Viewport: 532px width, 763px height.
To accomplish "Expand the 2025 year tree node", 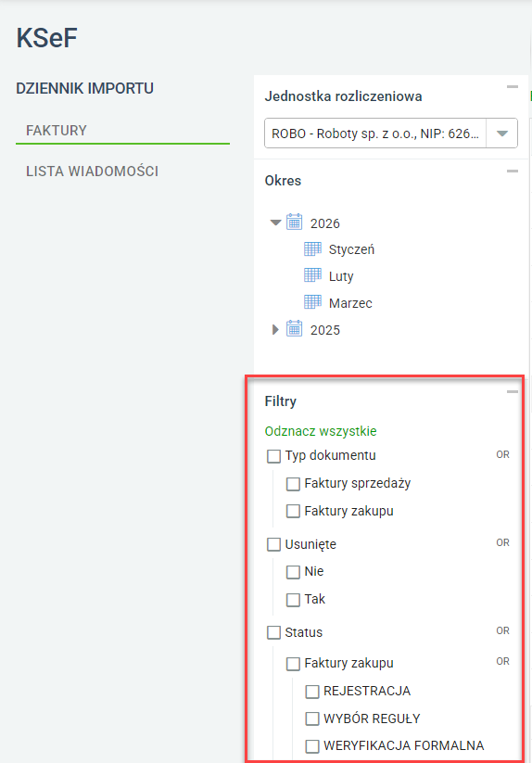I will (x=275, y=329).
